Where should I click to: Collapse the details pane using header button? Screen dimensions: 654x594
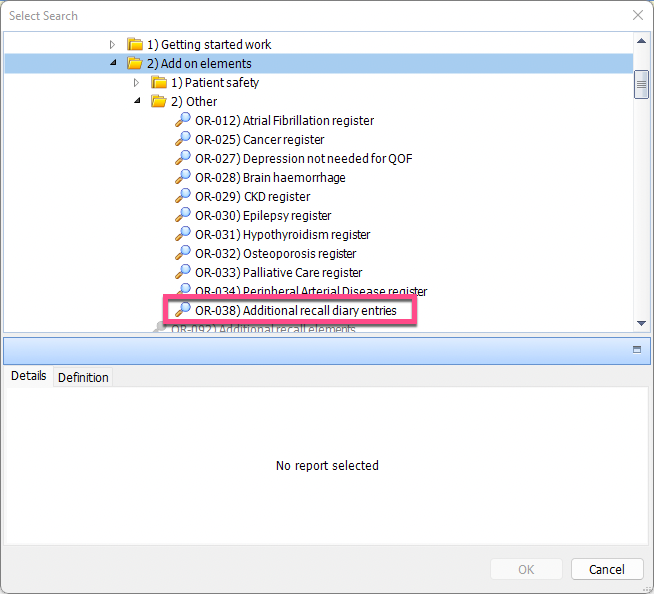637,350
